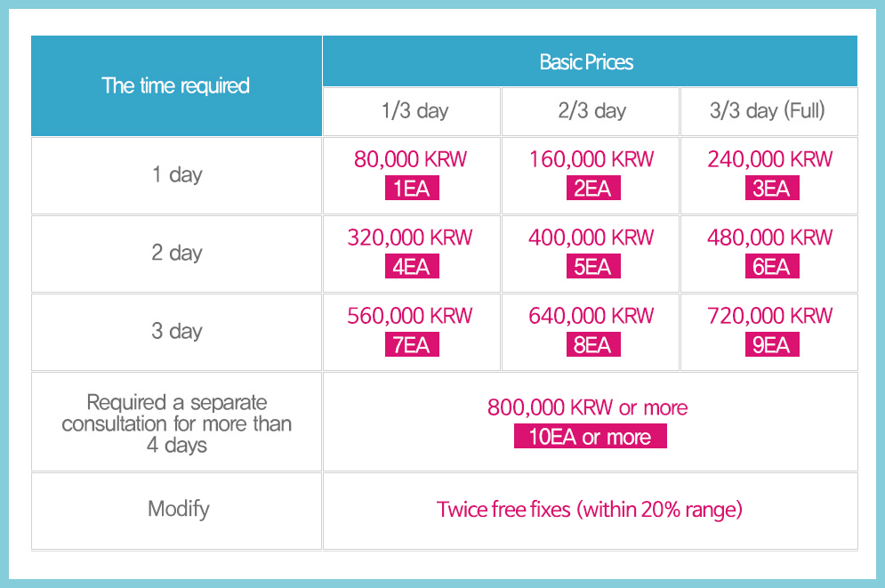Click the 720,000 KRW price
885x588 pixels.
click(770, 316)
